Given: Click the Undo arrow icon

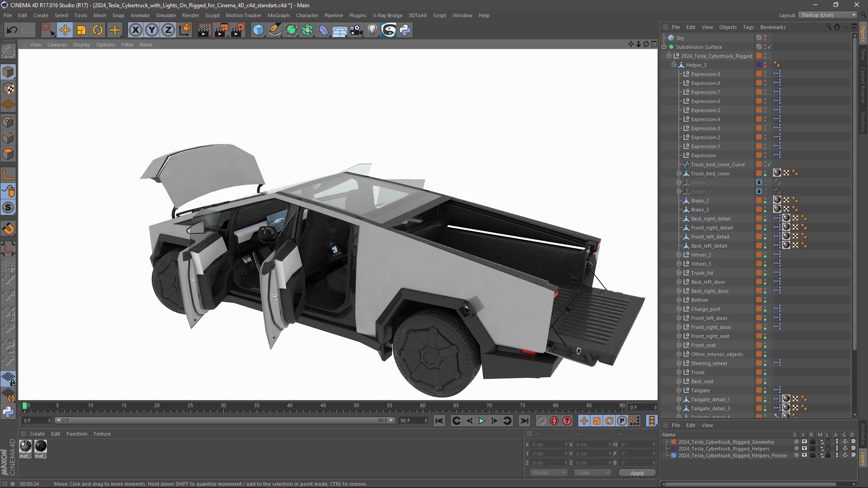Looking at the screenshot, I should pos(12,30).
